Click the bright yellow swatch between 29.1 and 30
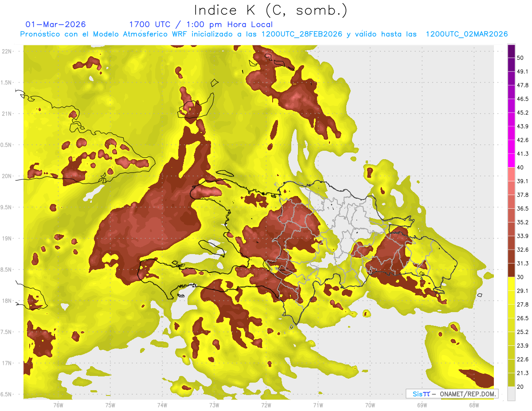The width and height of the screenshot is (532, 411). point(512,284)
